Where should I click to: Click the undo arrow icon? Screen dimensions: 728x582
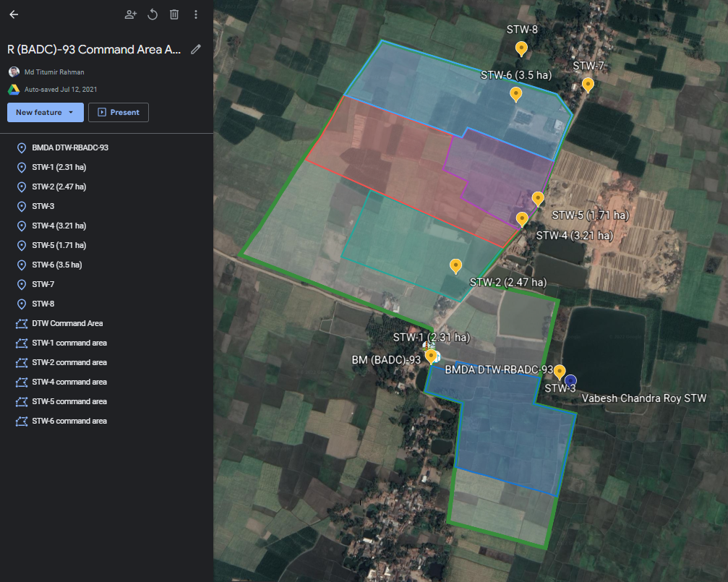pyautogui.click(x=153, y=14)
